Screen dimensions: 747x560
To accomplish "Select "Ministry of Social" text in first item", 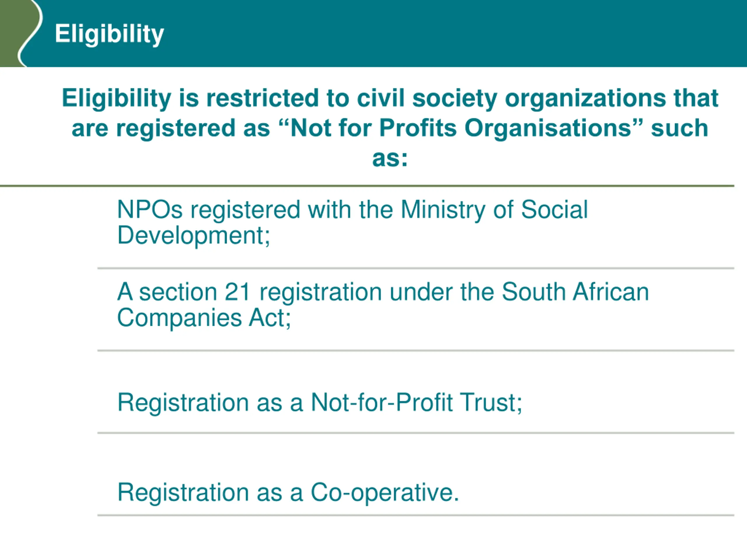I will point(494,210).
